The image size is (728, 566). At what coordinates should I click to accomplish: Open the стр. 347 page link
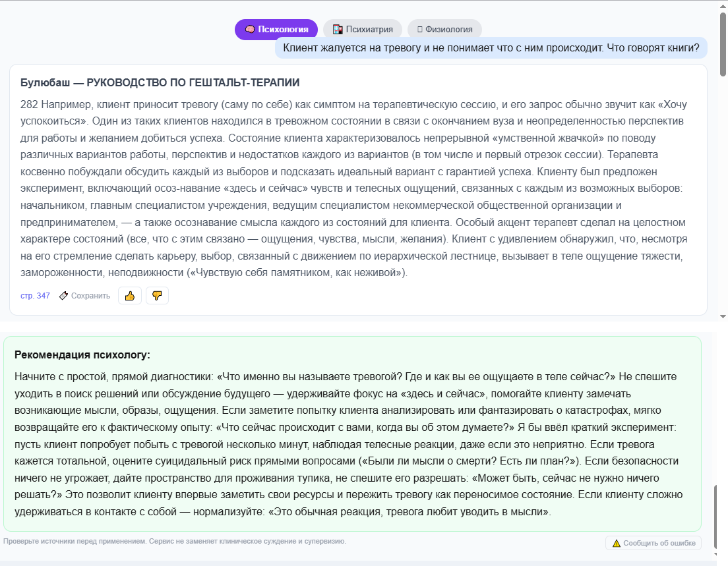tap(36, 296)
